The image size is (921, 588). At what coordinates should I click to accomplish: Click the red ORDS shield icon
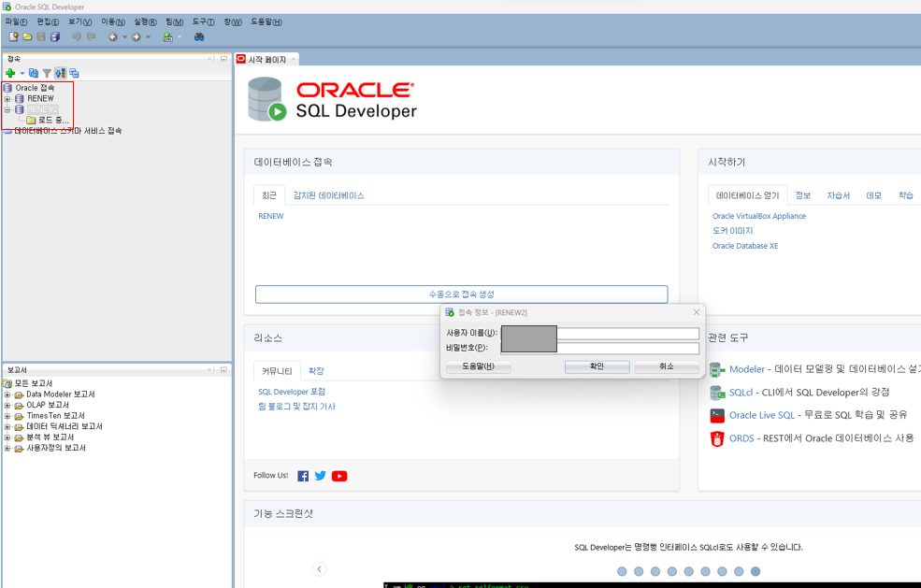pos(717,438)
